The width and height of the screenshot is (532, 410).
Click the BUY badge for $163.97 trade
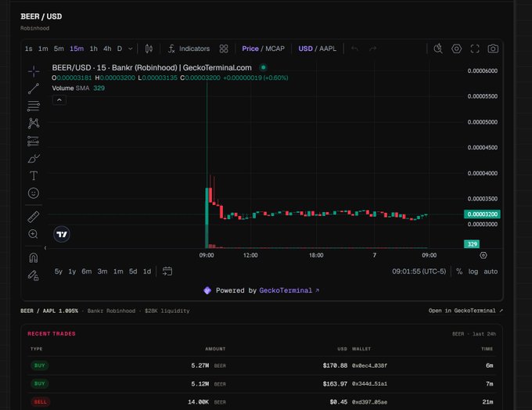[x=40, y=384]
